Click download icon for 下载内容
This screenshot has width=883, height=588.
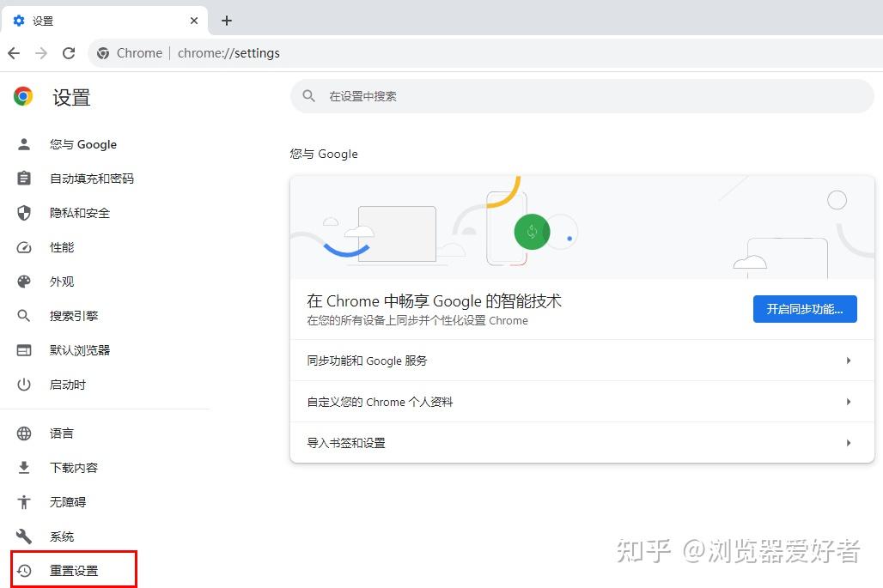point(24,468)
